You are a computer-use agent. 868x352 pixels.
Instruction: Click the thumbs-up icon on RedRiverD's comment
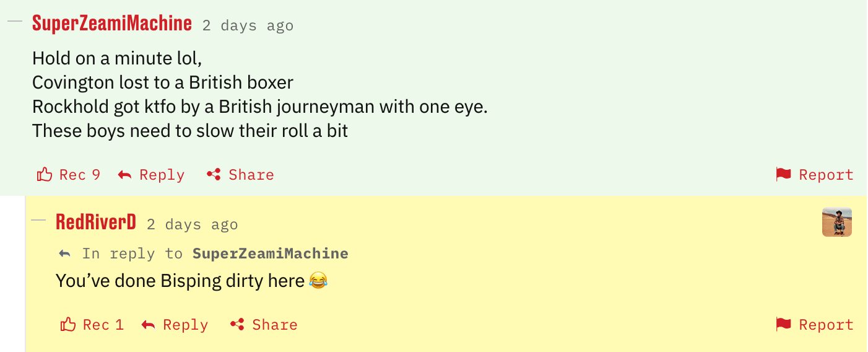[68, 325]
